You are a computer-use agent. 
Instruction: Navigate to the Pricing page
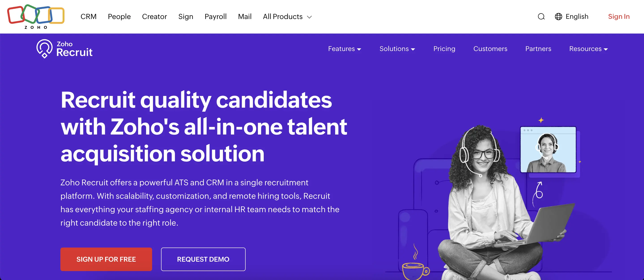click(x=444, y=49)
